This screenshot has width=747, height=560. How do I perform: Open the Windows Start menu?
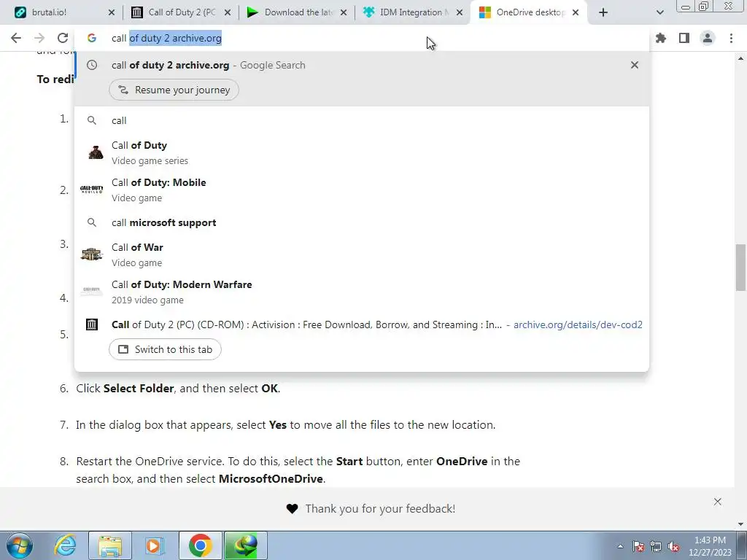point(19,545)
